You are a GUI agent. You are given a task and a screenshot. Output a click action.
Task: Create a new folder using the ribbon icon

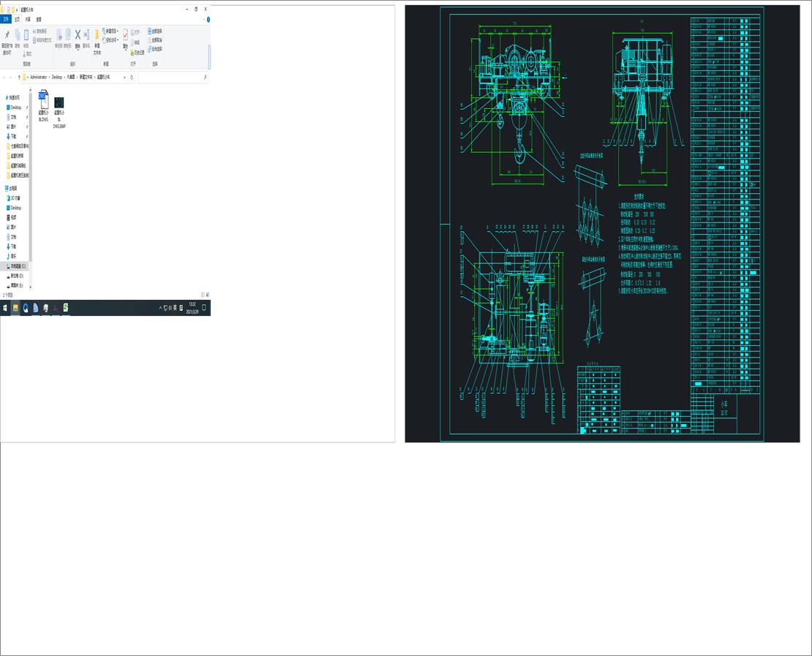click(97, 34)
